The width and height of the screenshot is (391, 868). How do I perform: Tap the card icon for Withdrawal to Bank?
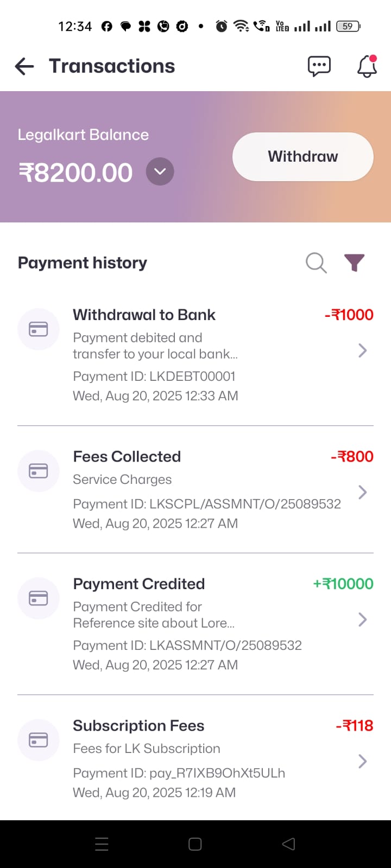39,329
